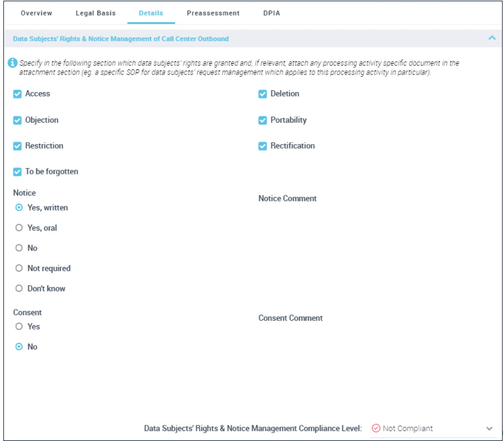Select the 'Yes, oral' notice option
Screen dimensions: 504x441
[x=19, y=228]
